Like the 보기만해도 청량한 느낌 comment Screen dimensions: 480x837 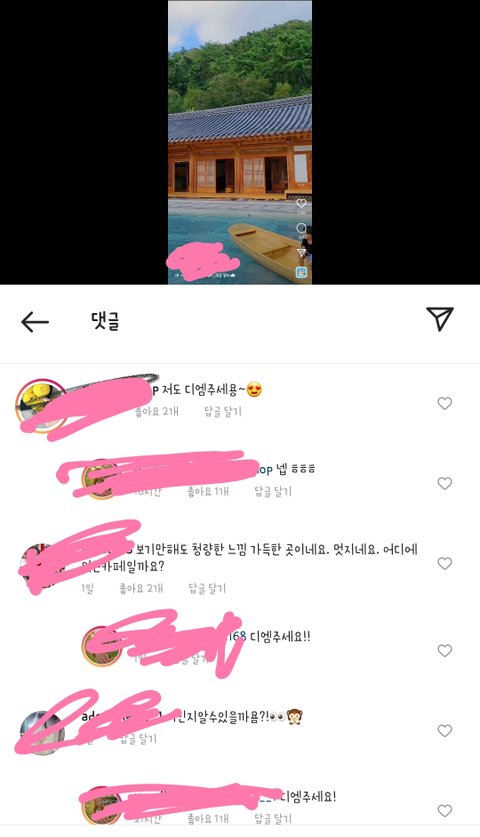tap(445, 564)
